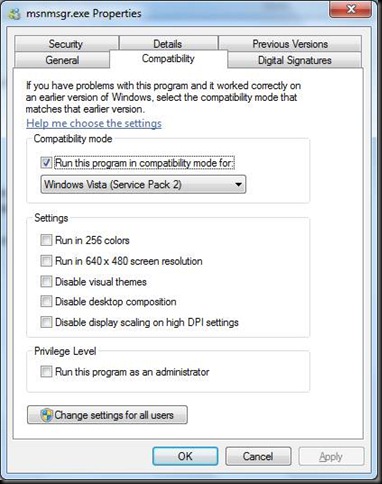Open the General tab
Image resolution: width=382 pixels, height=484 pixels.
[62, 60]
